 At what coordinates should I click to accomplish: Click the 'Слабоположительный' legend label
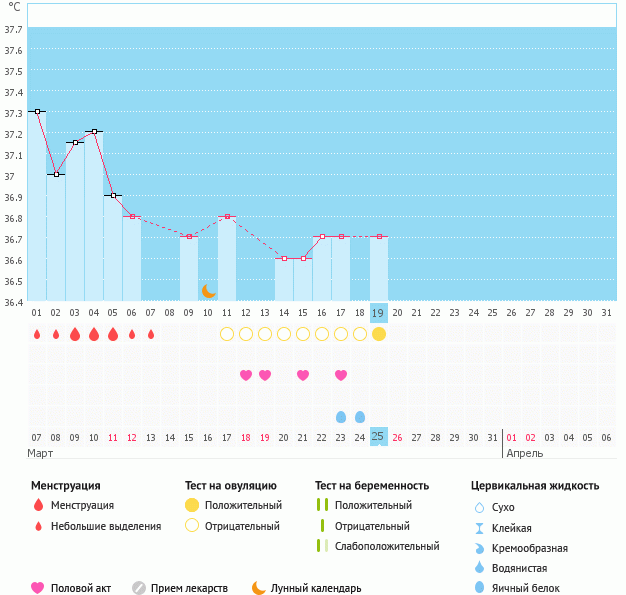(x=387, y=546)
